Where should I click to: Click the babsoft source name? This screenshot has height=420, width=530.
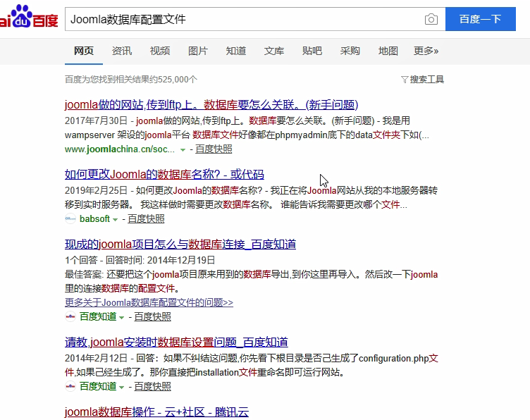[x=94, y=219]
